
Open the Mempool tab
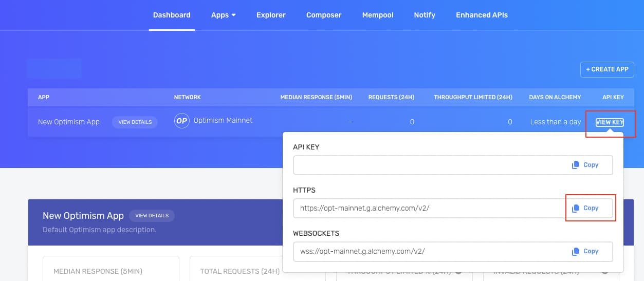[x=377, y=15]
